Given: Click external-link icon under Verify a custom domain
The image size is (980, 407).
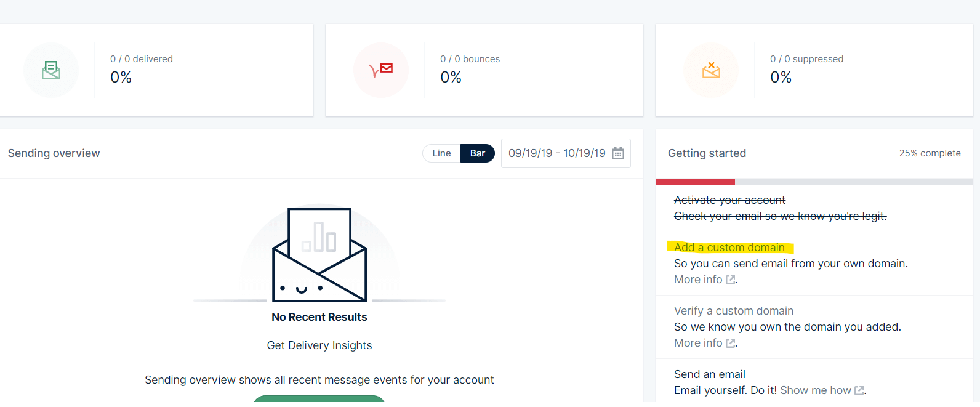Looking at the screenshot, I should pyautogui.click(x=731, y=343).
